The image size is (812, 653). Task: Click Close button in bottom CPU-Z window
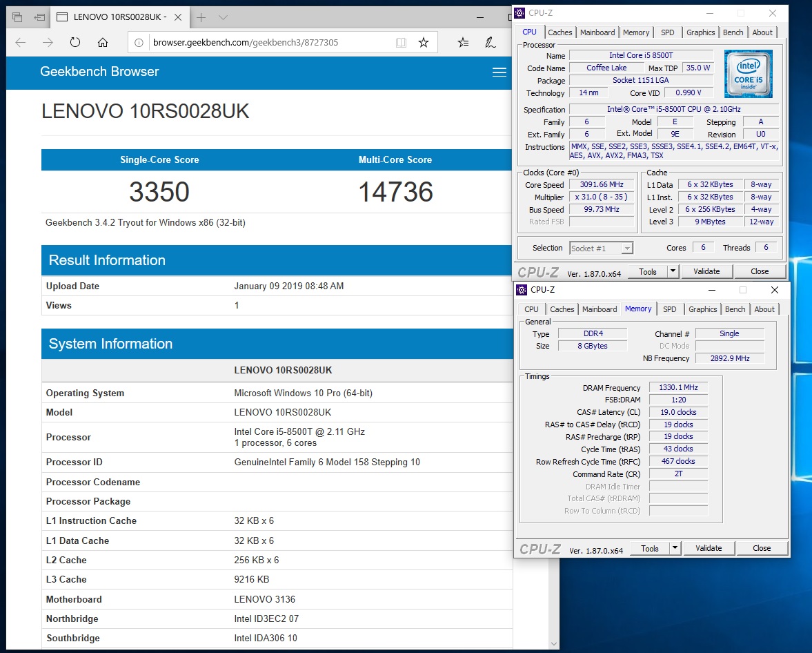click(x=762, y=548)
